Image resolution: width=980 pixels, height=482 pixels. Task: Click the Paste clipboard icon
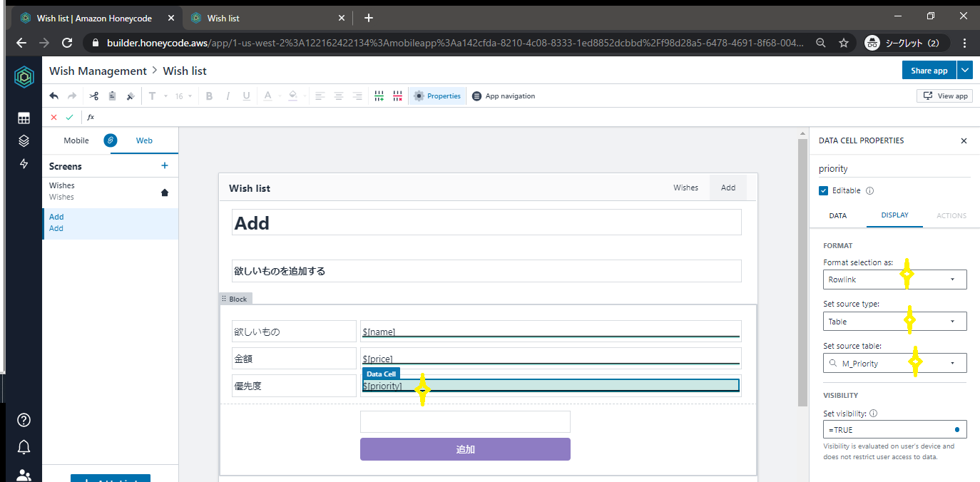click(112, 96)
